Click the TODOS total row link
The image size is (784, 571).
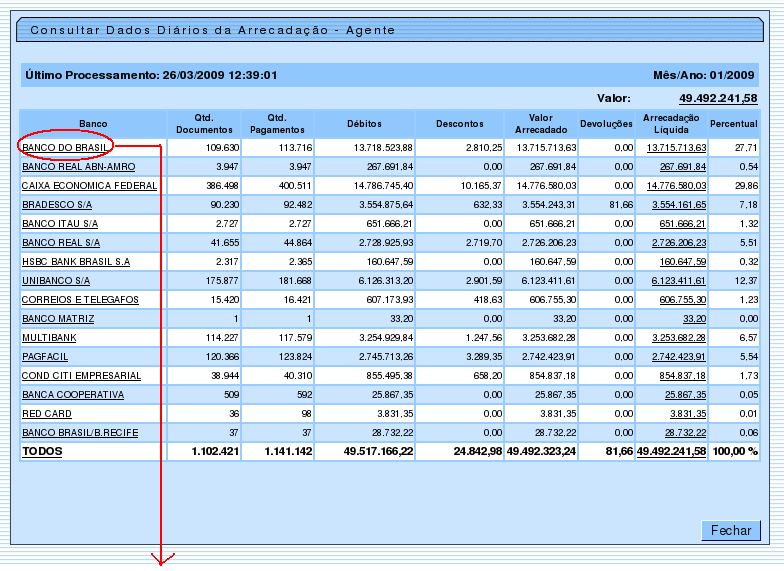click(x=42, y=452)
